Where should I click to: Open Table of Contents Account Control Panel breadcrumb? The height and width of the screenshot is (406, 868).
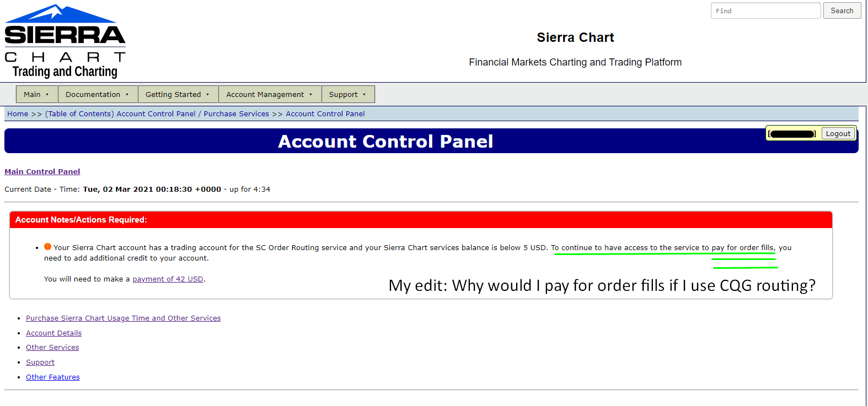pyautogui.click(x=120, y=113)
